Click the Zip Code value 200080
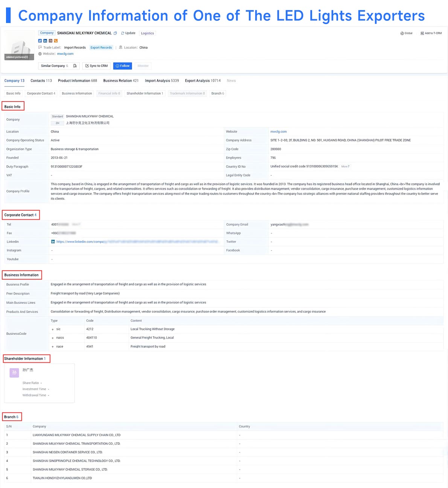Screen dimensions: 448x488 click(276, 149)
